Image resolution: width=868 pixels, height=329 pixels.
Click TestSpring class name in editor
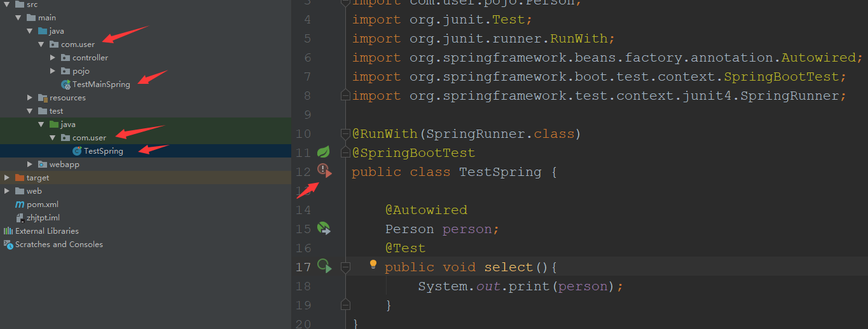coord(500,171)
